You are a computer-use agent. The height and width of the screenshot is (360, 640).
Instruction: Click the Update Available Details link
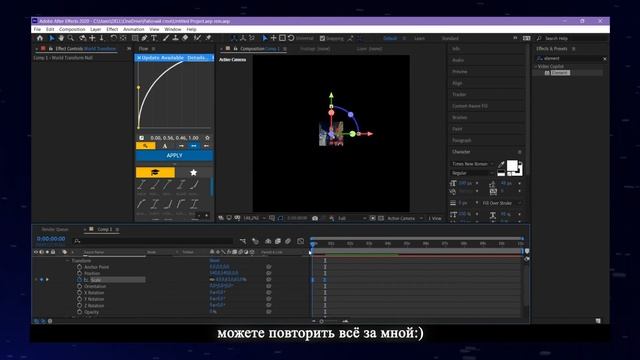click(x=196, y=58)
